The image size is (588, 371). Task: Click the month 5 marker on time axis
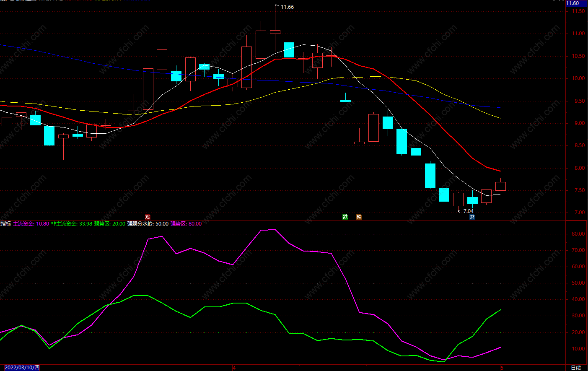(502, 368)
